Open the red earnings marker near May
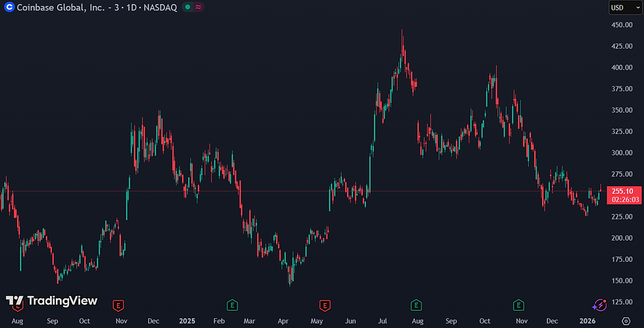This screenshot has width=644, height=328. pyautogui.click(x=325, y=306)
